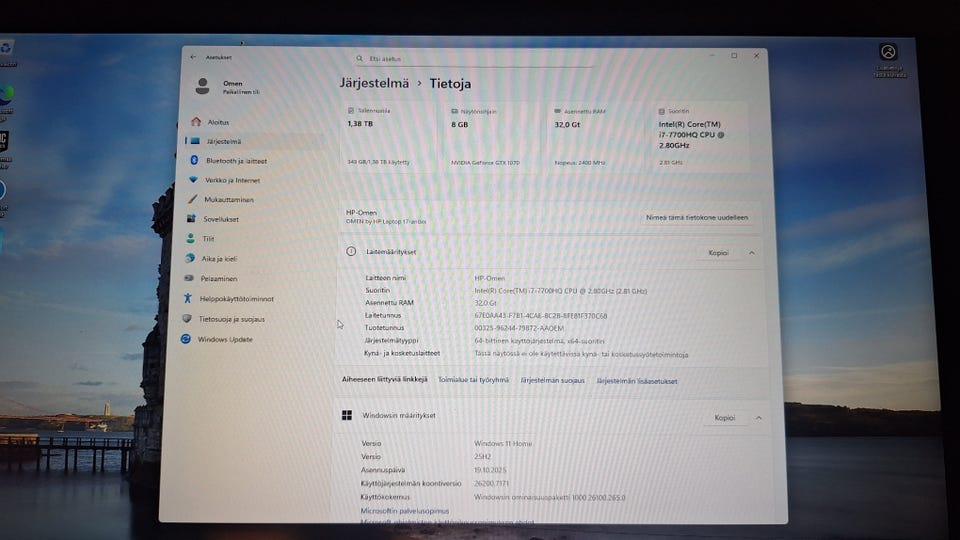
Task: Click the Edge browser desktop icon
Action: [x=7, y=100]
